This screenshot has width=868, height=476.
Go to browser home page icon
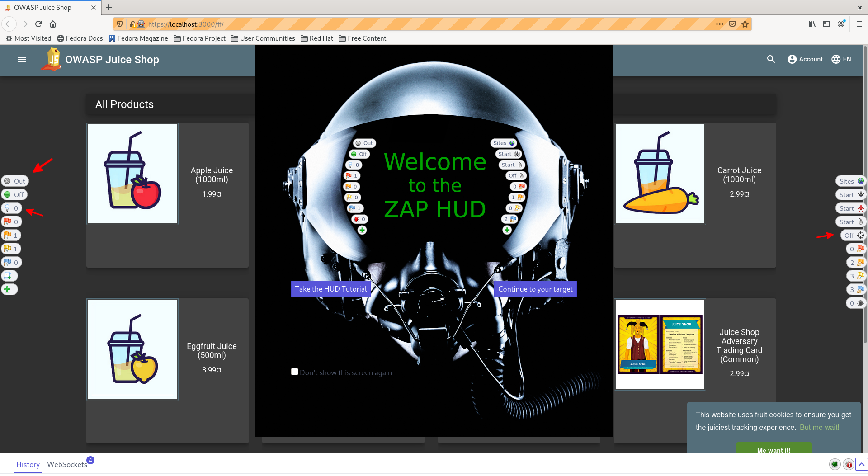(x=53, y=24)
